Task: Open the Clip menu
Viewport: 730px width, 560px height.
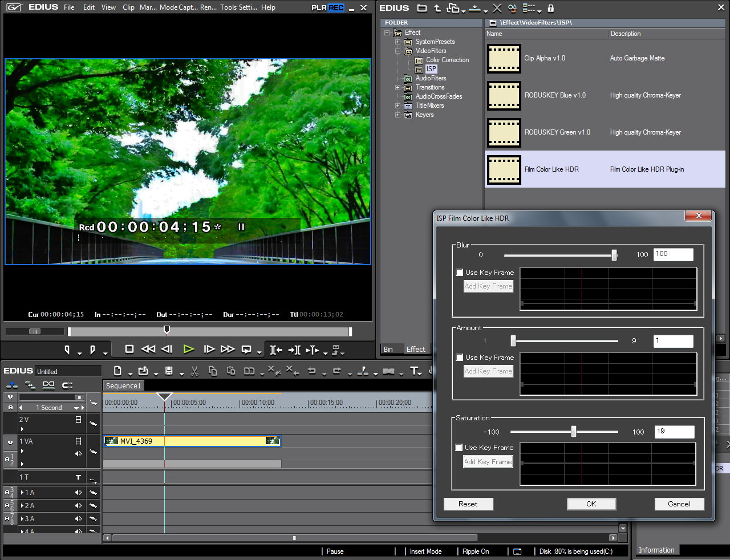Action: pyautogui.click(x=128, y=7)
